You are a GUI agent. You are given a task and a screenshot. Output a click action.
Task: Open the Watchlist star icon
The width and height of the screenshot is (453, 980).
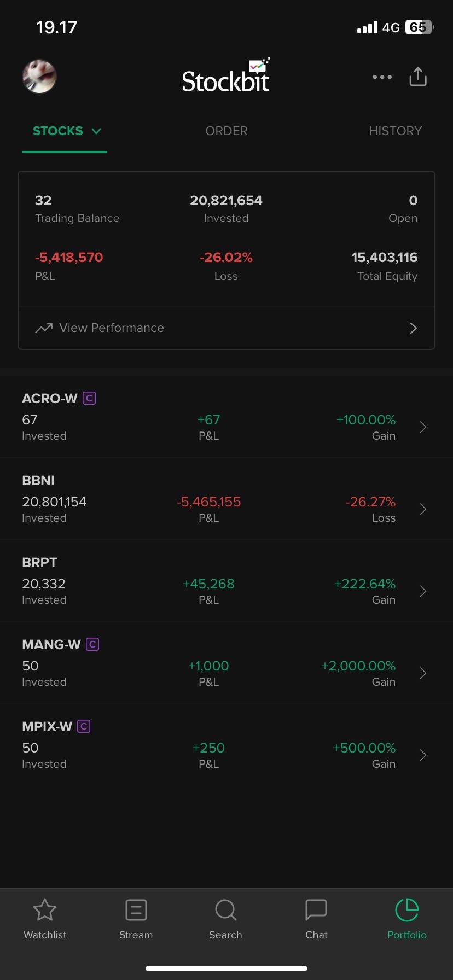[45, 910]
